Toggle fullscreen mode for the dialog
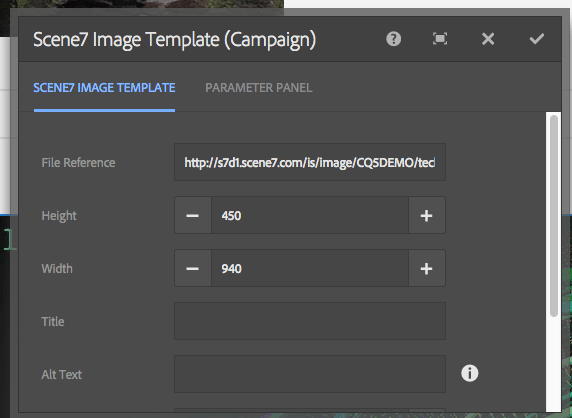 (x=440, y=39)
